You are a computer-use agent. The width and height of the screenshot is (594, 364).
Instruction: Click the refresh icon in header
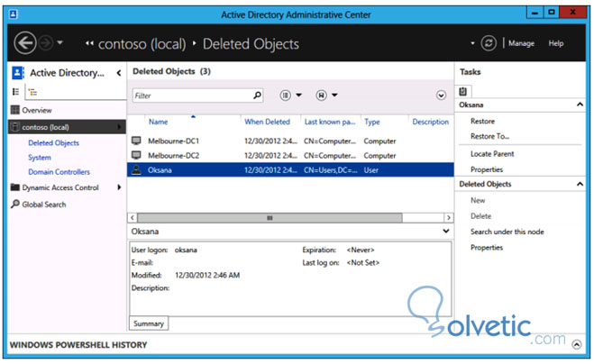point(489,43)
